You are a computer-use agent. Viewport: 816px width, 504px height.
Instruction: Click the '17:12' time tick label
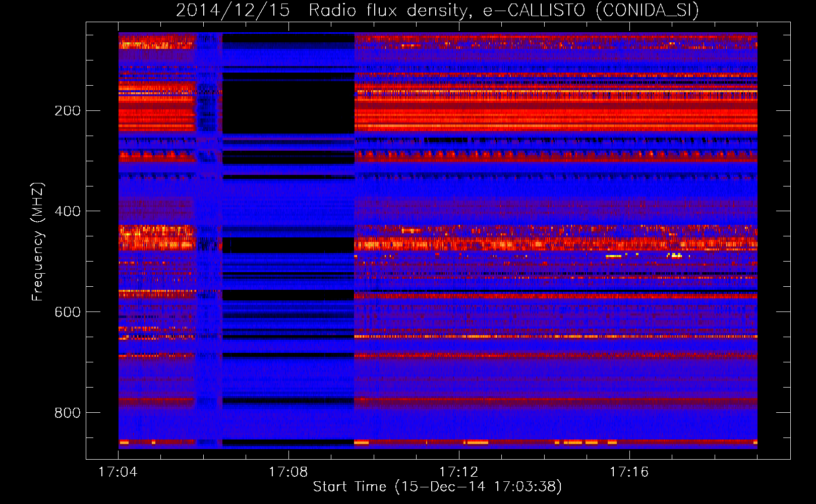[x=459, y=472]
